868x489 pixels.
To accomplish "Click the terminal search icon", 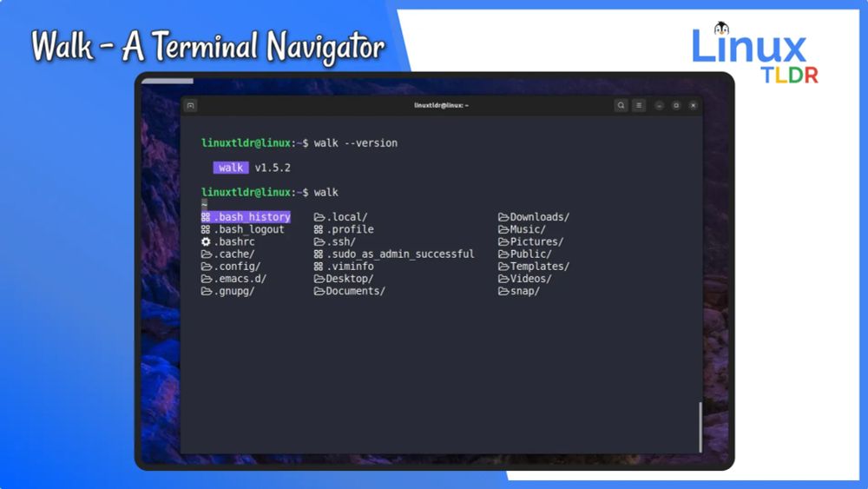I will [621, 105].
